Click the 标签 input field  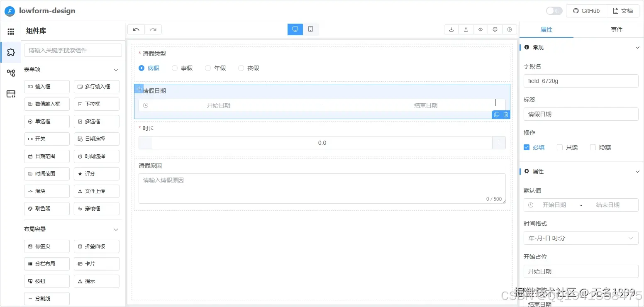pyautogui.click(x=581, y=114)
